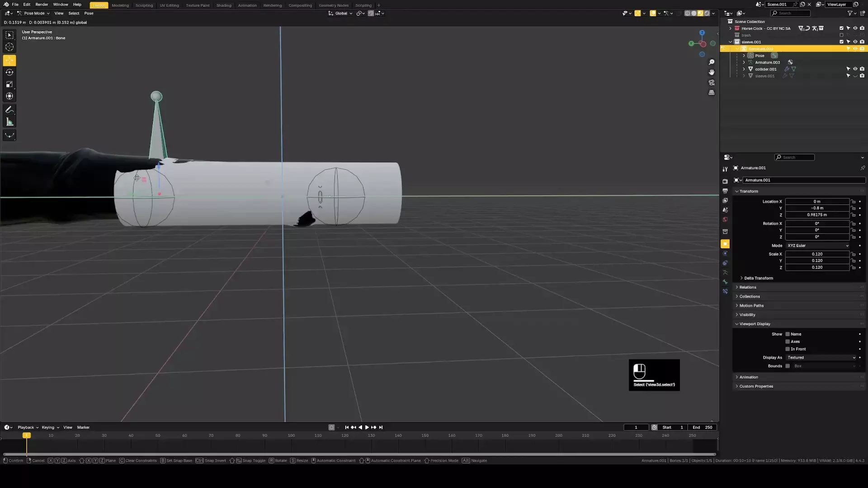Select the Cursor tool in the toolbar
Image resolution: width=868 pixels, height=488 pixels.
click(9, 47)
